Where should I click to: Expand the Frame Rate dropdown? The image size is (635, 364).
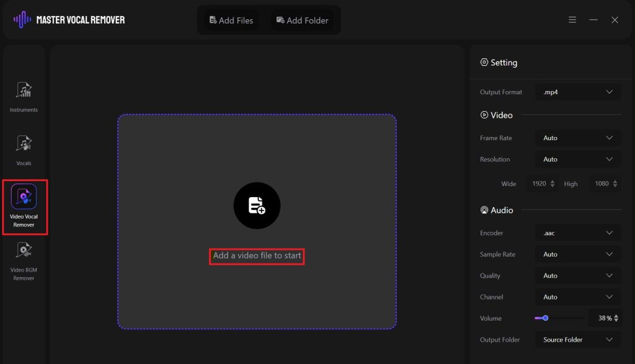(577, 137)
